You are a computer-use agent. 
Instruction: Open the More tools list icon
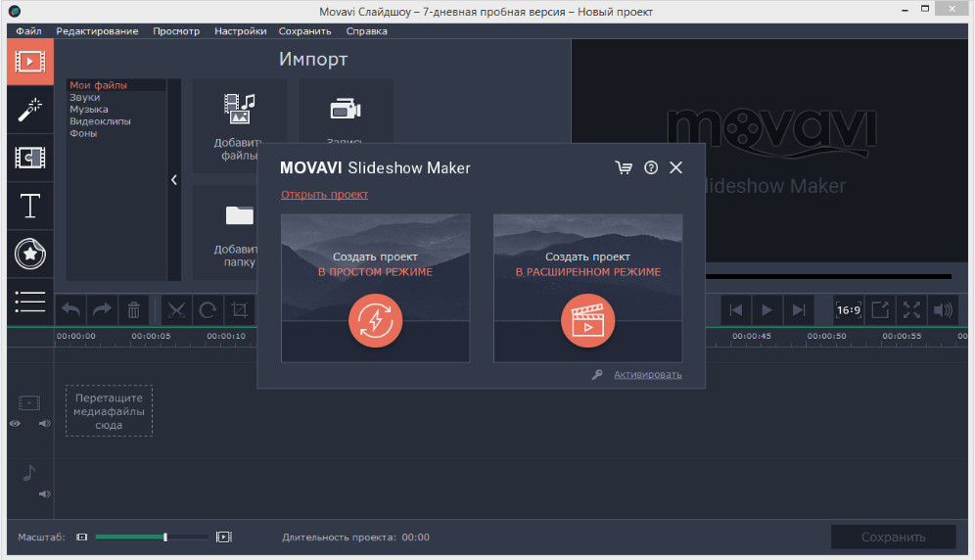[29, 302]
